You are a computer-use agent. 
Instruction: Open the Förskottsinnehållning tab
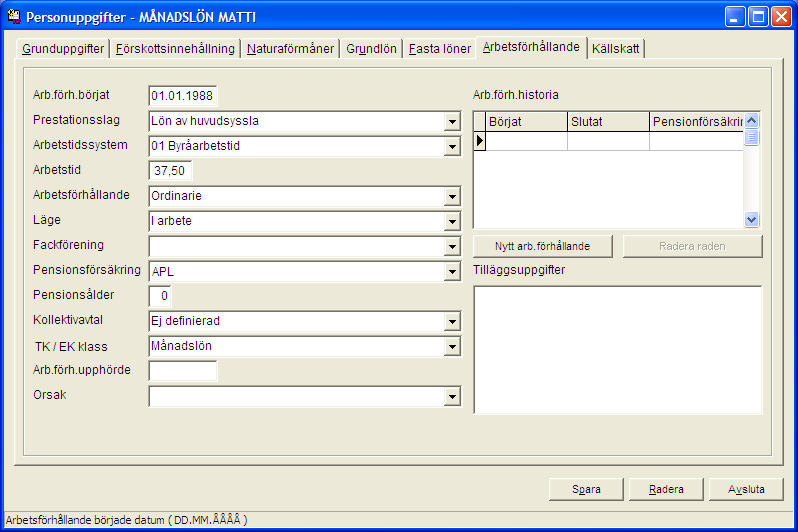coord(175,49)
